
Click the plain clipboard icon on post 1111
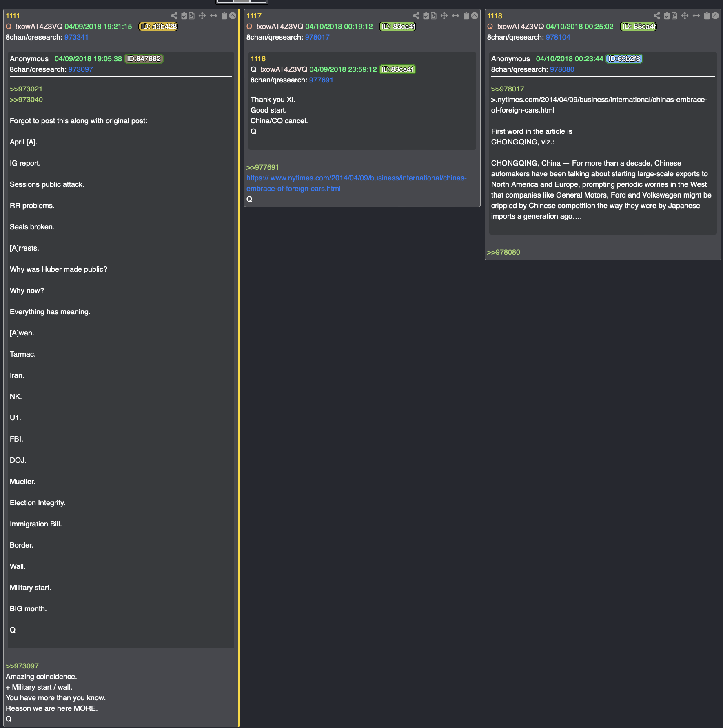click(x=224, y=16)
